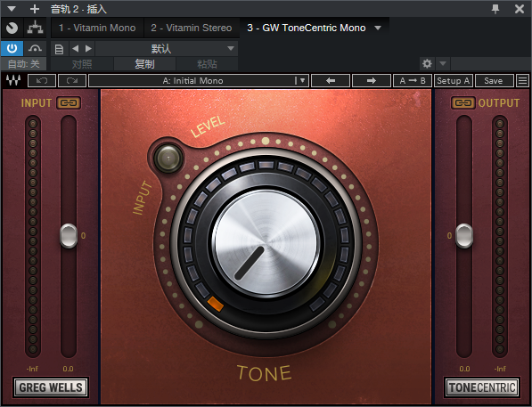
Task: Open the A: Initial Mono preset dropdown
Action: 199,81
